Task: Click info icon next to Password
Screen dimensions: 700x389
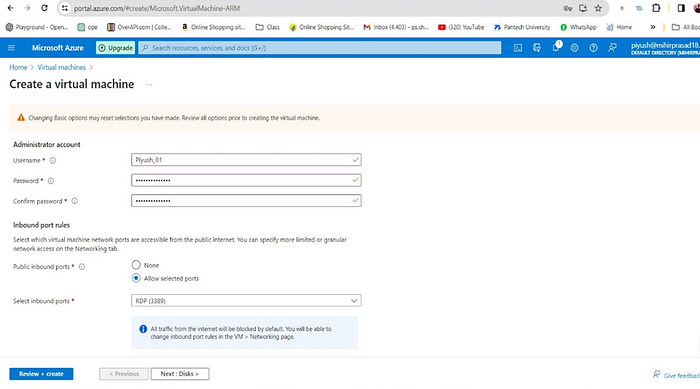Action: point(51,181)
